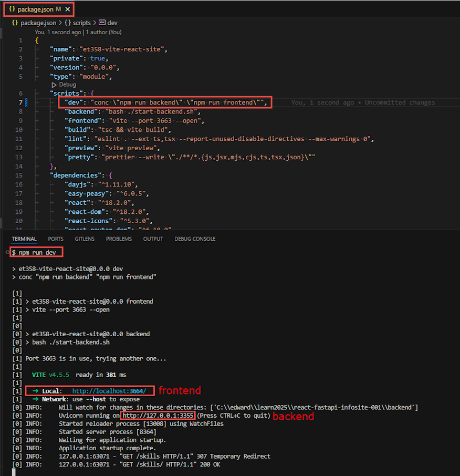Expand the scripts breadcrumb segment
This screenshot has width=460, height=476.
click(81, 23)
